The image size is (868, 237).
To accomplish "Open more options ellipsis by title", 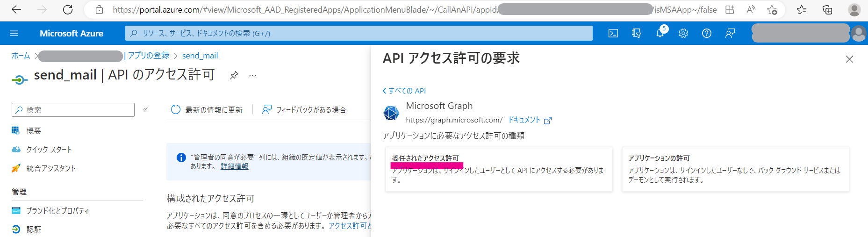I will point(252,75).
